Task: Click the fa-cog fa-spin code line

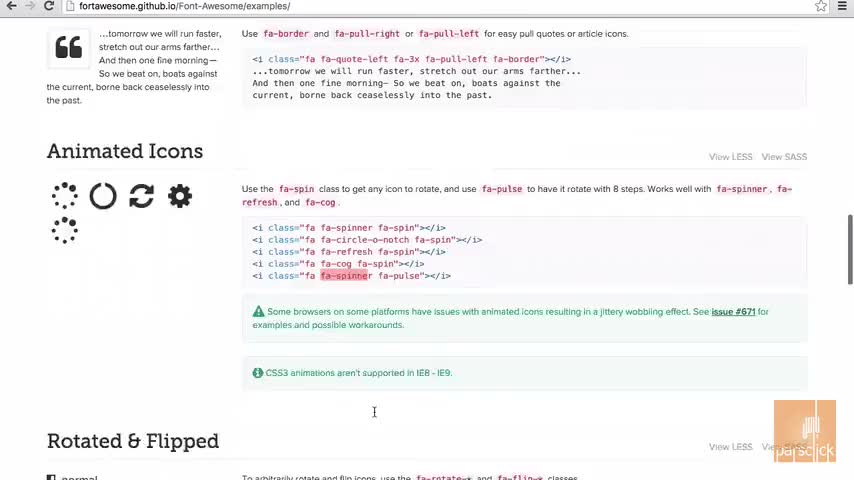Action: click(338, 264)
